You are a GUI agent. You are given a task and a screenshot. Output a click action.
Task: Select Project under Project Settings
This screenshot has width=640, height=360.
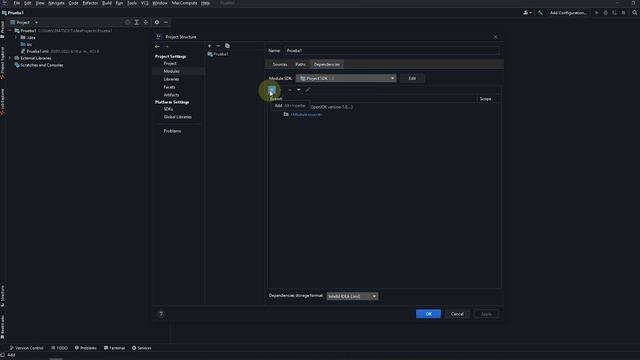pyautogui.click(x=170, y=64)
